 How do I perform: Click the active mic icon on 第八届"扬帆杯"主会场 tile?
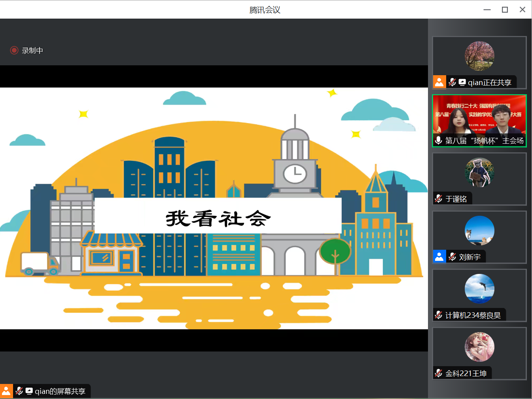click(x=439, y=140)
